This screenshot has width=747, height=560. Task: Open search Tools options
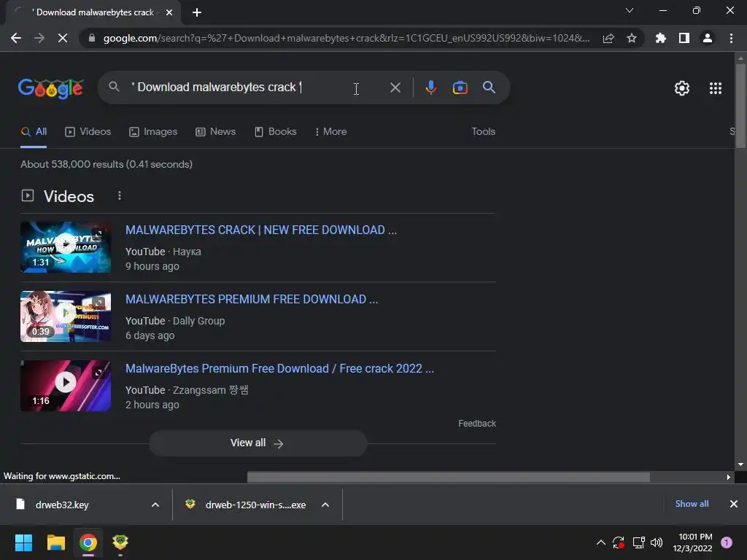click(483, 132)
